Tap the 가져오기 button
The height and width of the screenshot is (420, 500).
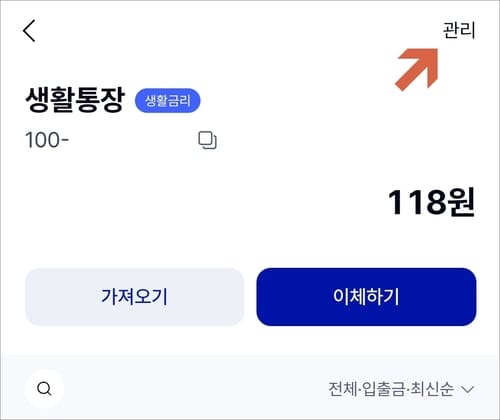135,297
